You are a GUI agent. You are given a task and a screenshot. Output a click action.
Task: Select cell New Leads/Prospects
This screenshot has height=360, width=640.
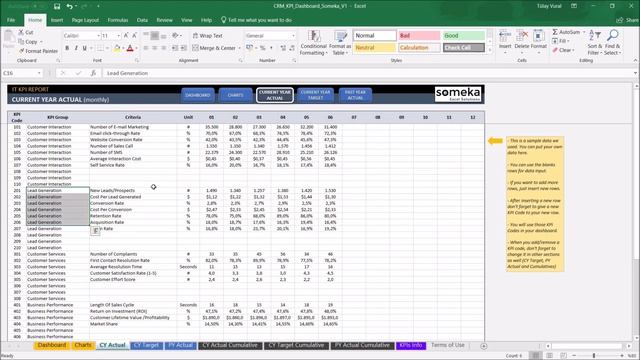click(x=133, y=191)
